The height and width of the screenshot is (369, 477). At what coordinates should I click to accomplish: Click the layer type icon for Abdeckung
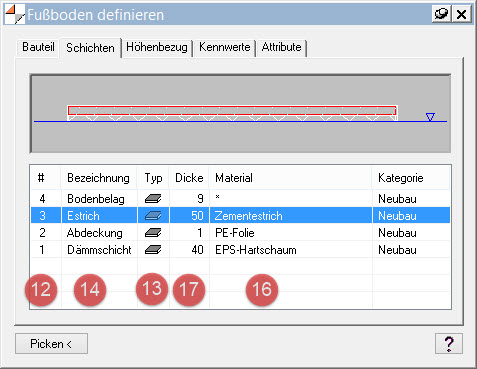[x=153, y=233]
